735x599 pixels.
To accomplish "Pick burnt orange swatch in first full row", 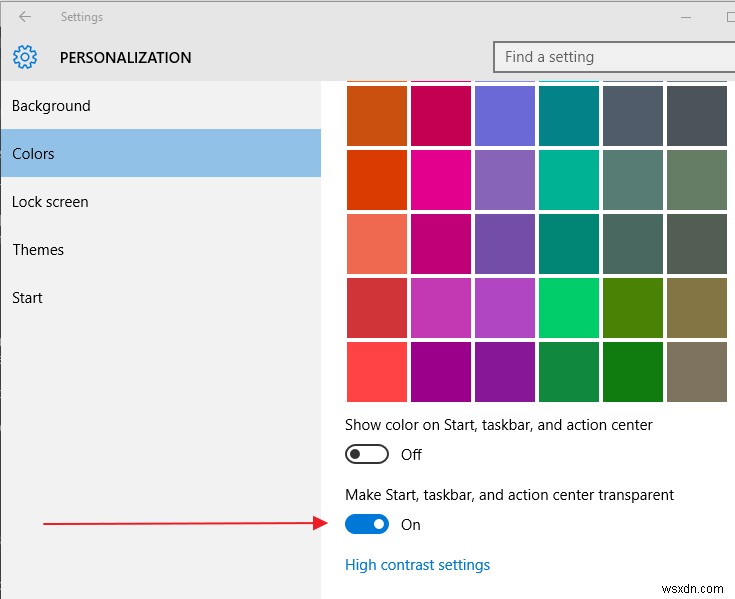I will 377,116.
